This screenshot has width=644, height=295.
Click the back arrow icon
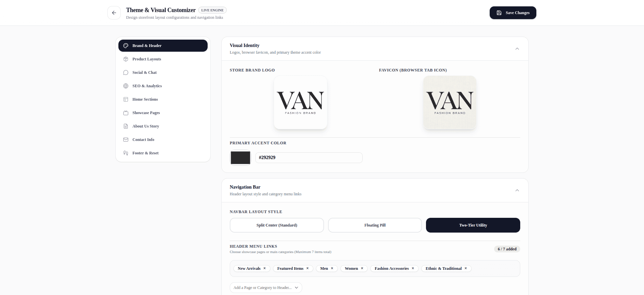(114, 13)
